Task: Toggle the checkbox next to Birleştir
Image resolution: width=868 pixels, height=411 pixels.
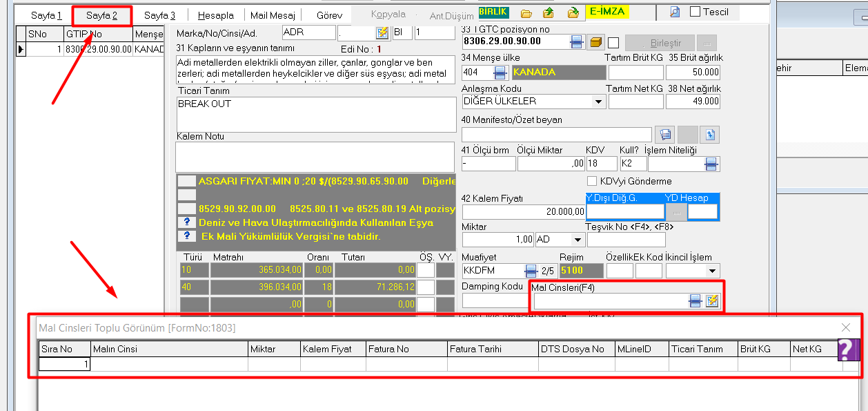Action: (x=613, y=43)
